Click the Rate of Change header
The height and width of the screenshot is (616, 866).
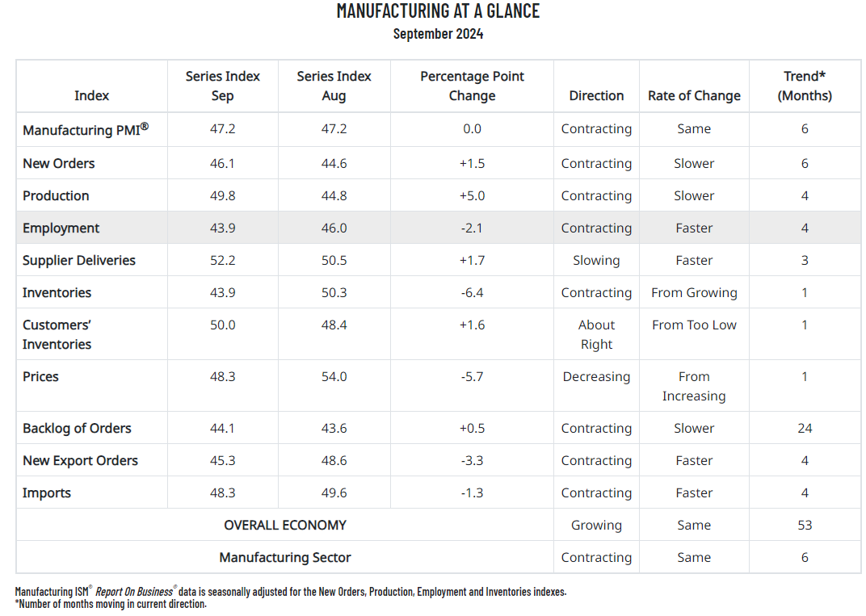click(x=694, y=95)
